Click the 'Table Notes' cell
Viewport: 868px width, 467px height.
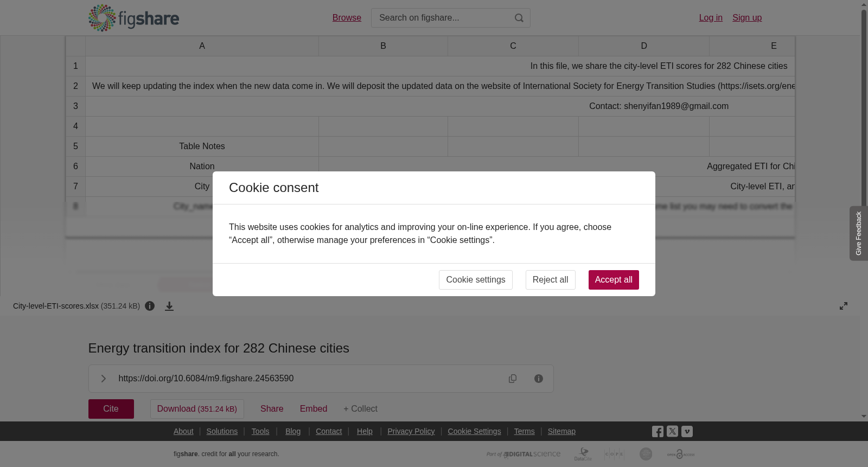tap(202, 146)
